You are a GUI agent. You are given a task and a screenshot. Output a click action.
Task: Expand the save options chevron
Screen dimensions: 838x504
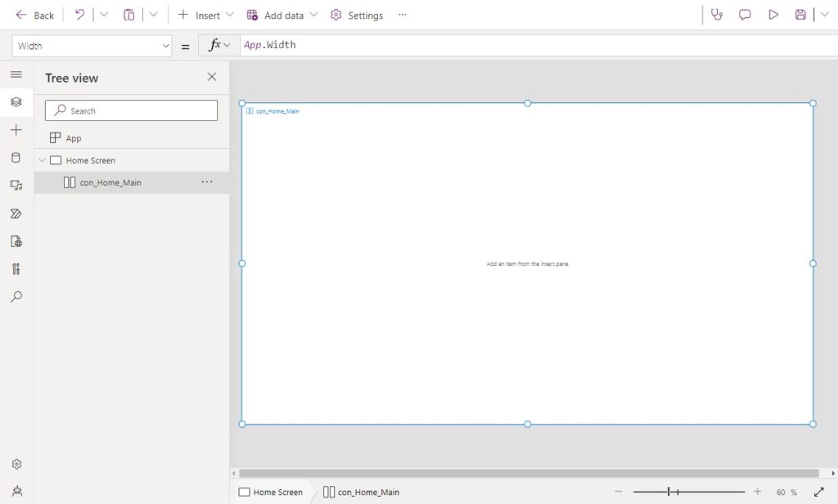coord(823,14)
